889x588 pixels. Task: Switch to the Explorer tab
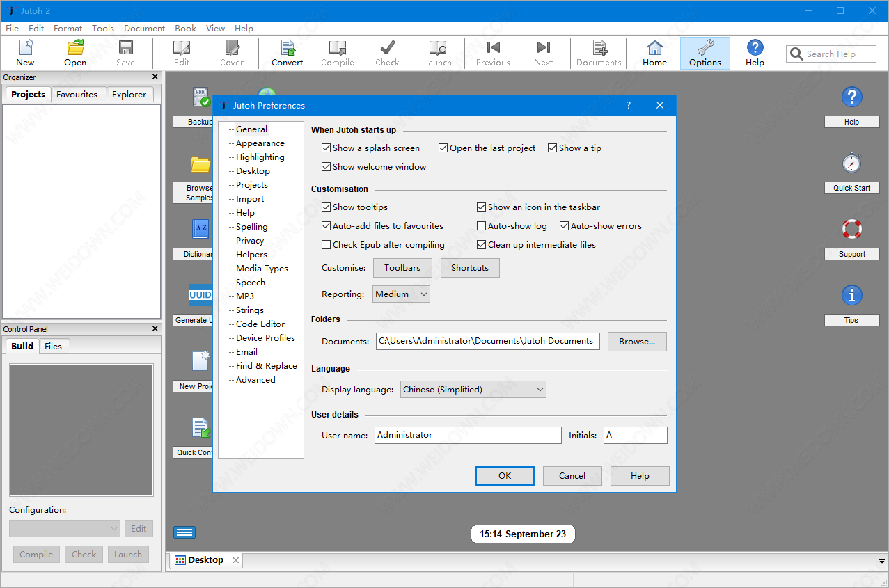coord(129,95)
